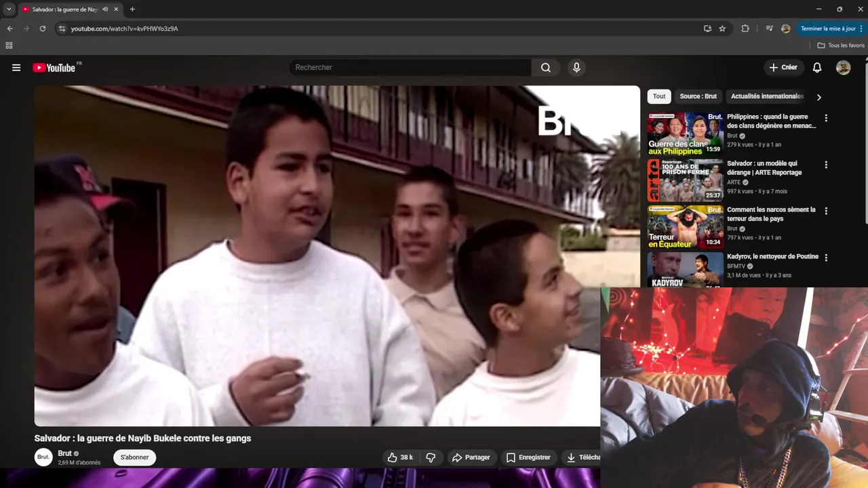Go to the YouTube home logo

coord(54,68)
